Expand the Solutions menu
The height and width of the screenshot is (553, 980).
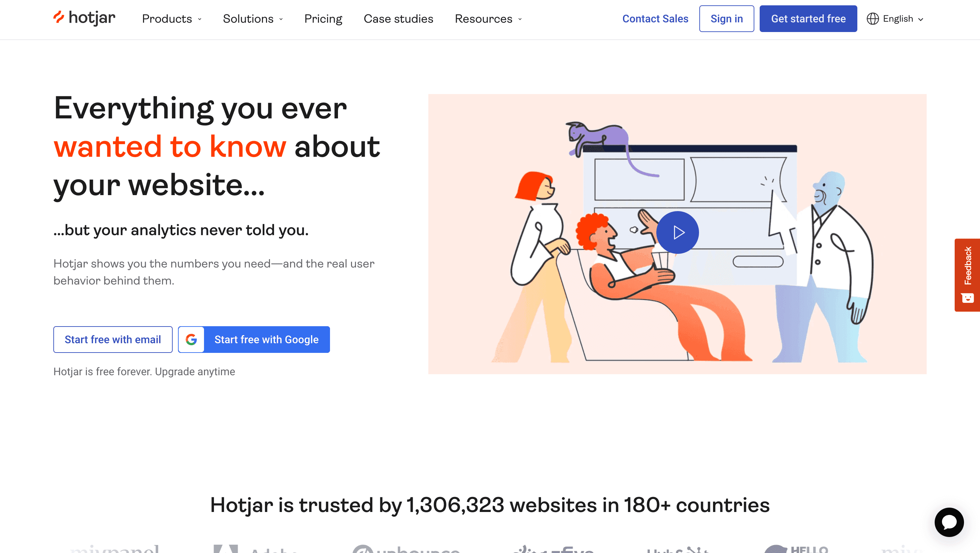click(x=253, y=19)
